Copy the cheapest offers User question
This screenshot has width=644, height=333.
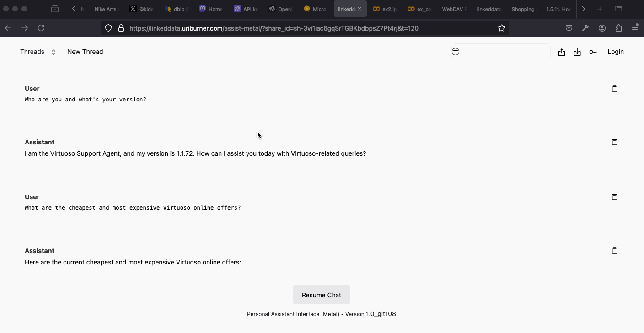pos(615,197)
